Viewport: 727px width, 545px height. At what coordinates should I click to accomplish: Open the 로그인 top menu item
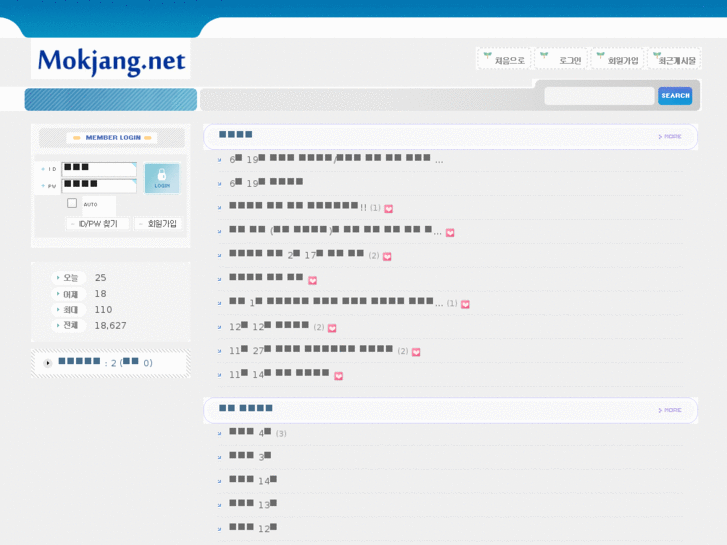[561, 59]
